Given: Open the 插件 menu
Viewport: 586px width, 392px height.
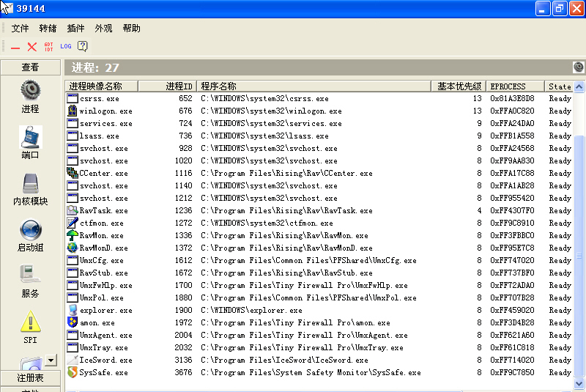Looking at the screenshot, I should (x=75, y=29).
